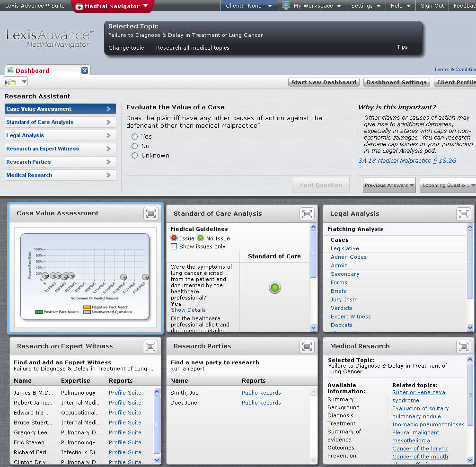Open the Previous Answers dropdown
This screenshot has height=467, width=476.
click(389, 185)
